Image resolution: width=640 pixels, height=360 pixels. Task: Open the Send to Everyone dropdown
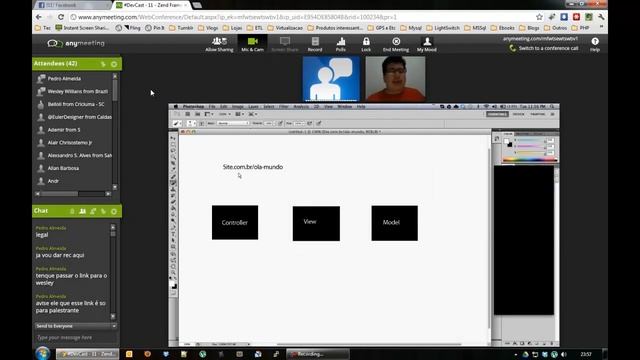pos(76,326)
